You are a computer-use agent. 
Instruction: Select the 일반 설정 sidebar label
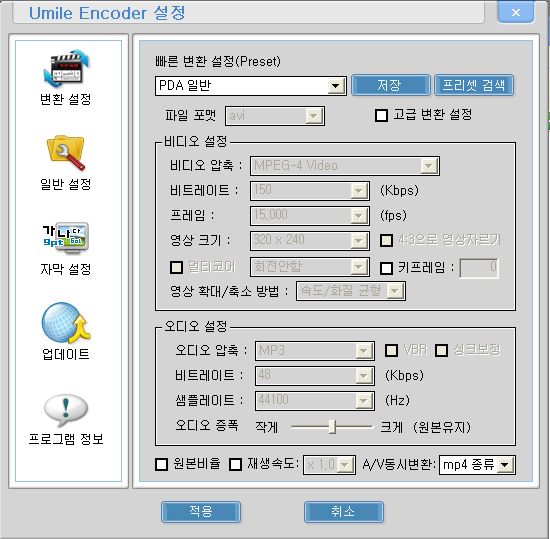[66, 184]
